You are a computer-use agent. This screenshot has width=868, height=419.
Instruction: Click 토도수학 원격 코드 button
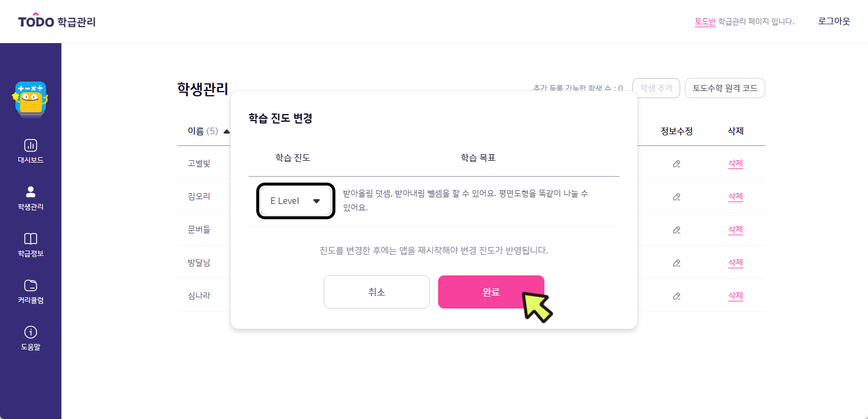click(725, 88)
